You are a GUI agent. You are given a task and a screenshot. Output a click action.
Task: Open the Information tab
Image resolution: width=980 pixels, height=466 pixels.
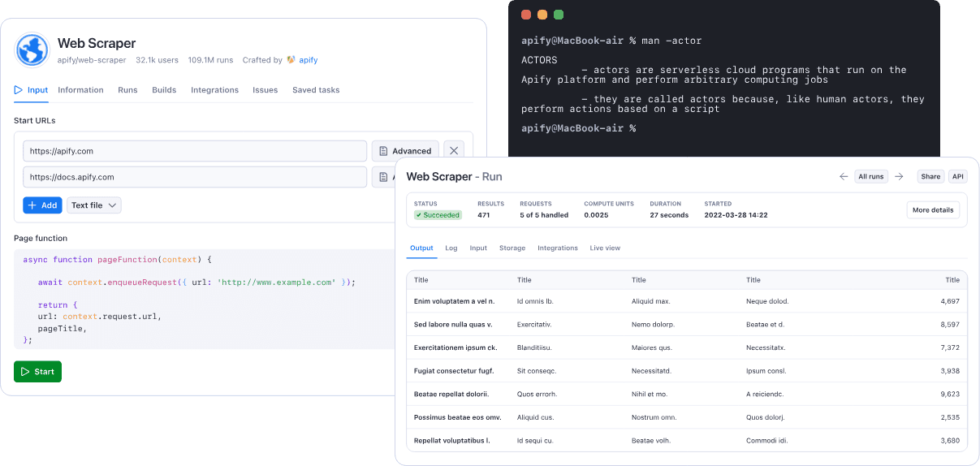(x=80, y=90)
